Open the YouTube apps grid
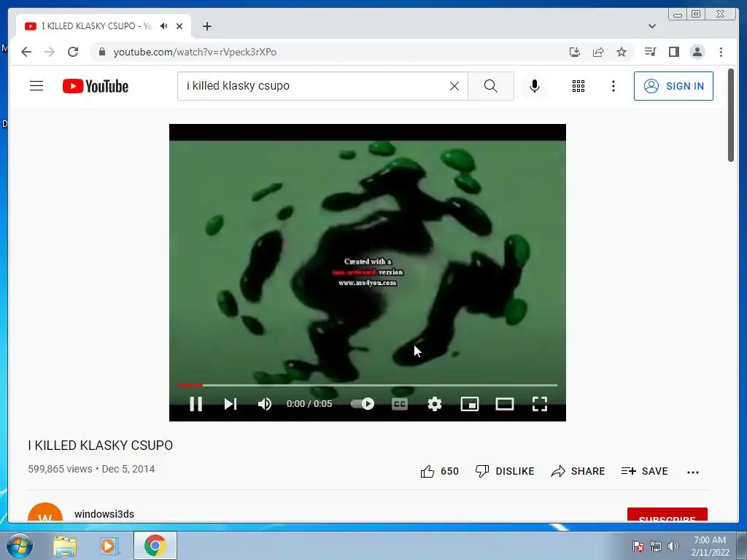The image size is (747, 560). tap(578, 86)
